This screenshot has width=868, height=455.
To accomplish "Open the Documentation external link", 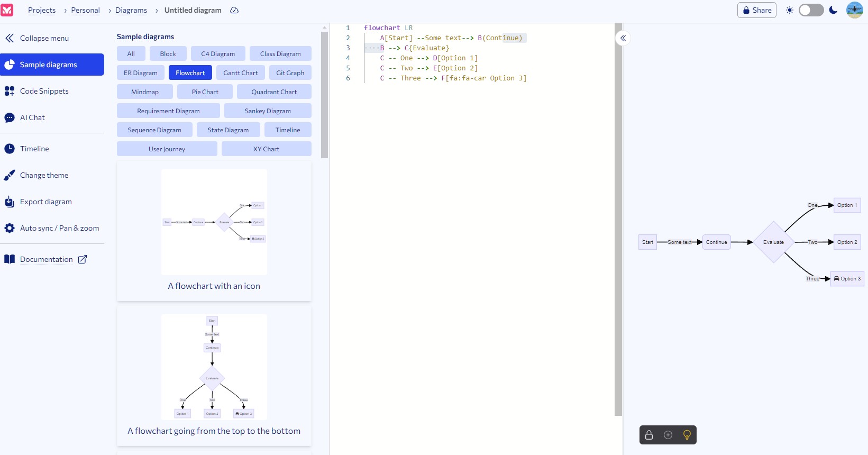I will coord(47,259).
